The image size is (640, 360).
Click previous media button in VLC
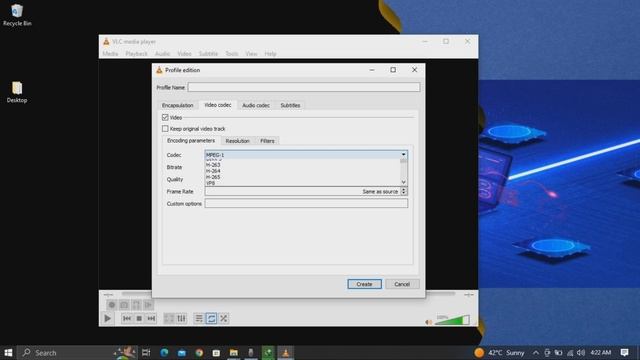click(x=127, y=318)
